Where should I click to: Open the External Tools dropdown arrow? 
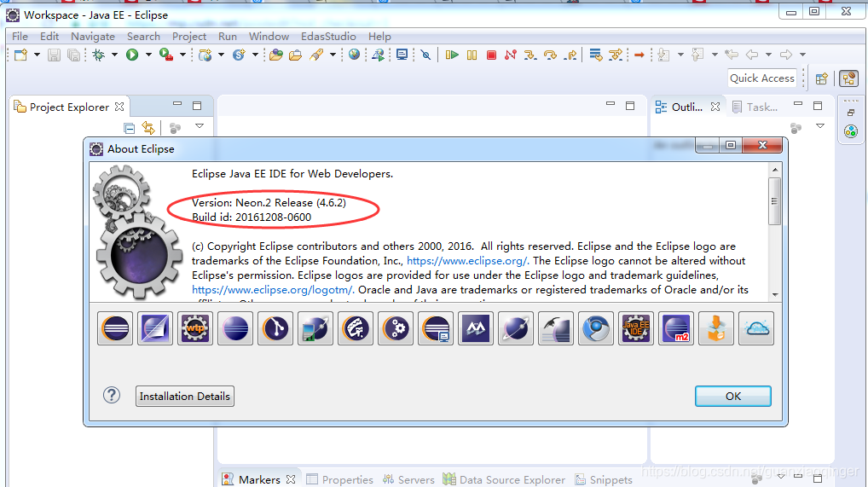click(182, 55)
